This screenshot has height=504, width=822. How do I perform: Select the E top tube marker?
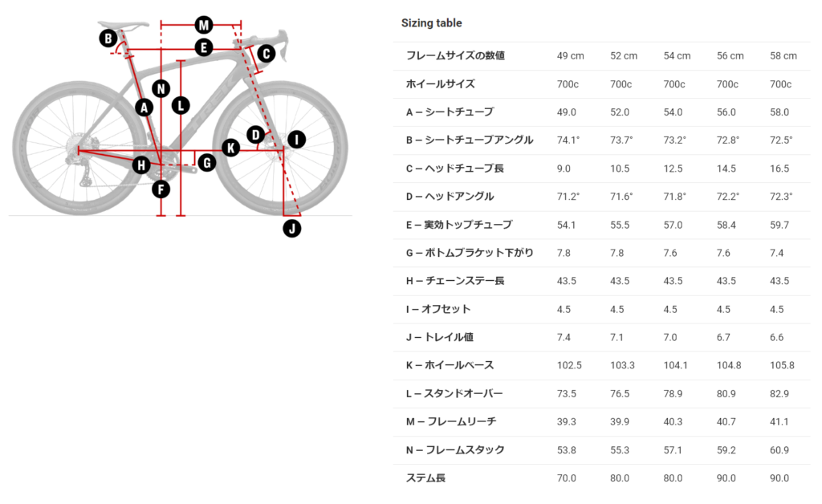point(203,48)
